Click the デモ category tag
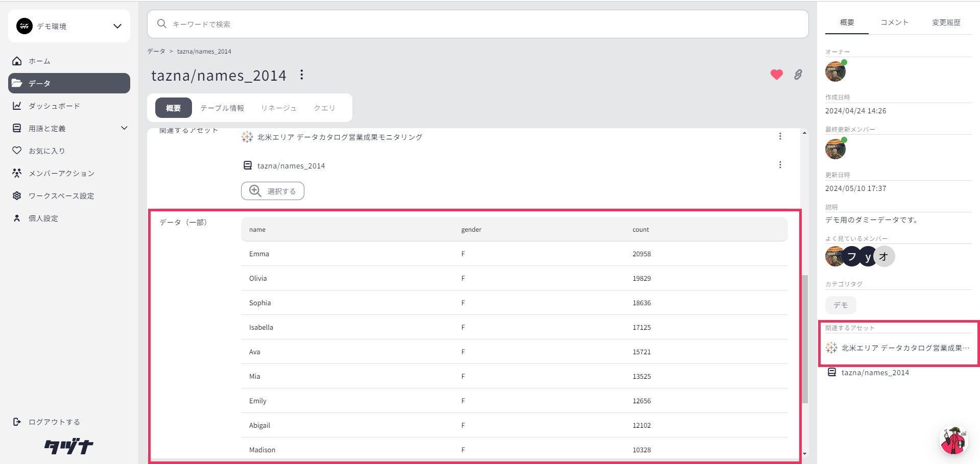The width and height of the screenshot is (980, 464). click(x=841, y=305)
